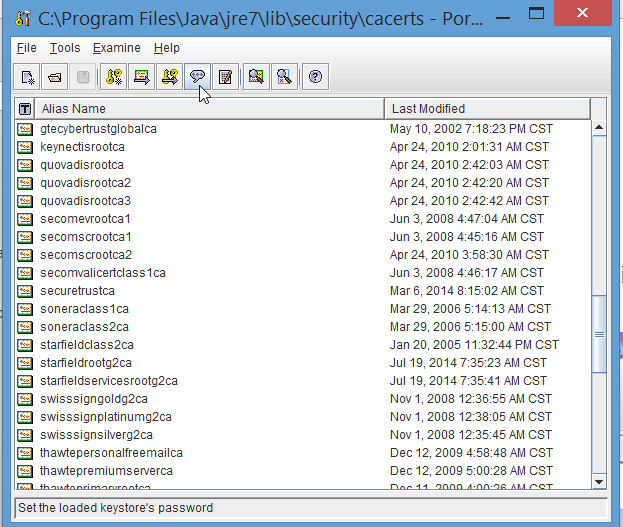Click the vertical scrollbar thumb

pos(599,334)
